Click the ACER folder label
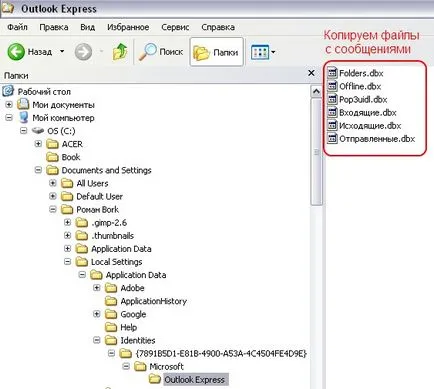The image size is (434, 389). point(72,144)
